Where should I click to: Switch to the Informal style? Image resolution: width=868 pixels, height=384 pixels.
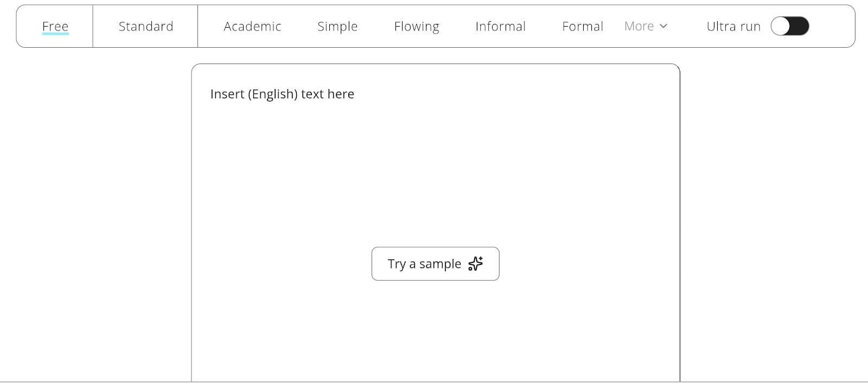[500, 26]
